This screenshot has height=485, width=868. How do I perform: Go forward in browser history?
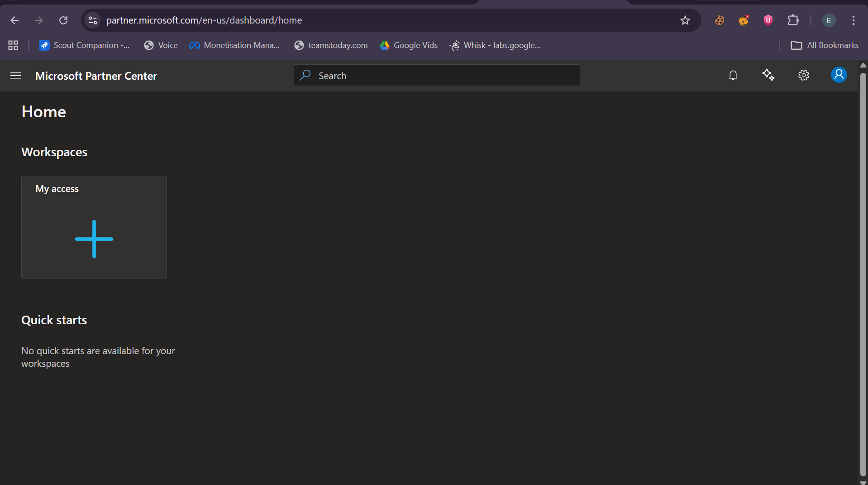coord(39,20)
